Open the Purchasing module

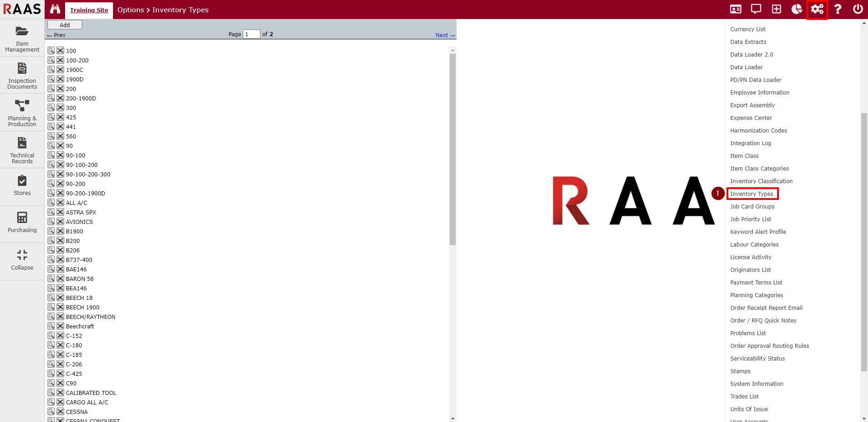point(22,223)
